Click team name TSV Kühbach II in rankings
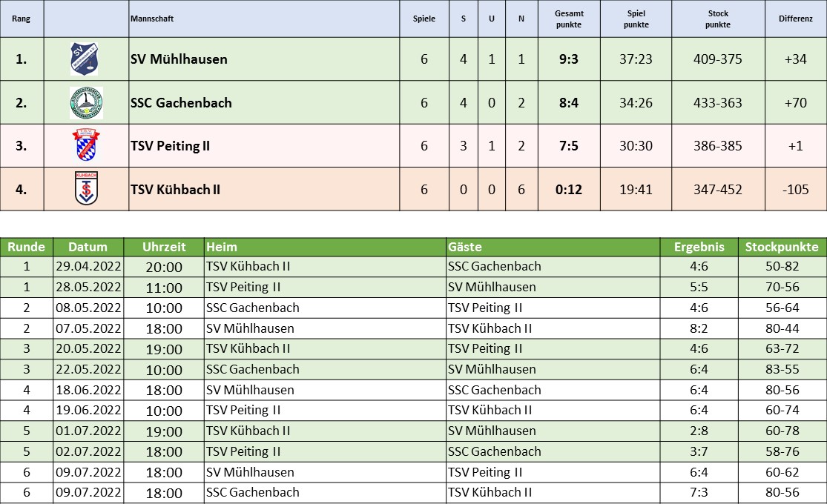This screenshot has height=504, width=827. click(176, 189)
